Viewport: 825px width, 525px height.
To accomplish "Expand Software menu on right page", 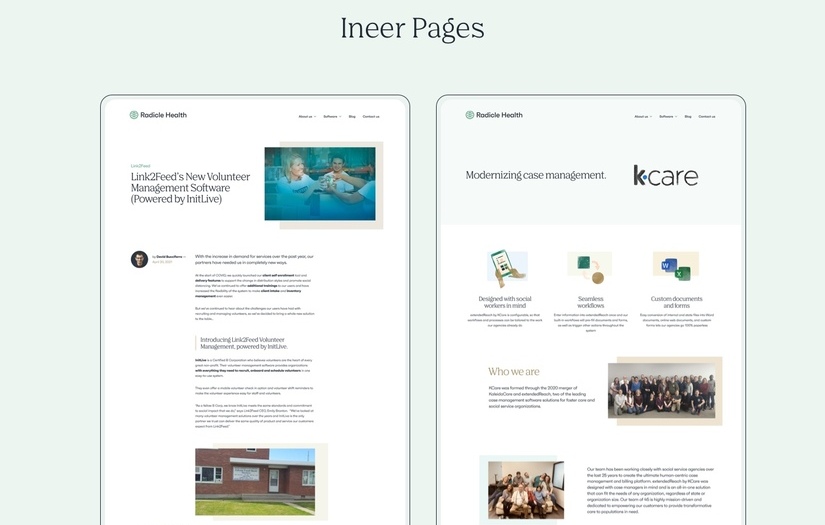I will click(x=668, y=116).
